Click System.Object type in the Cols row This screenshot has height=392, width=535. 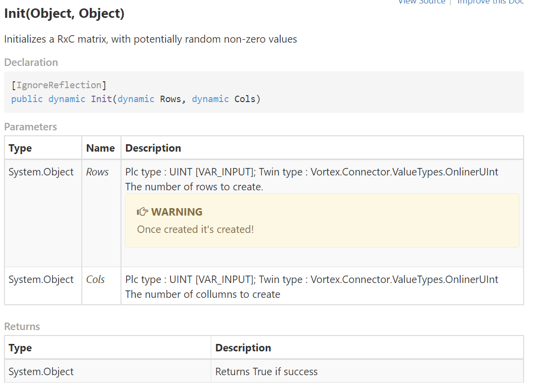click(x=41, y=280)
